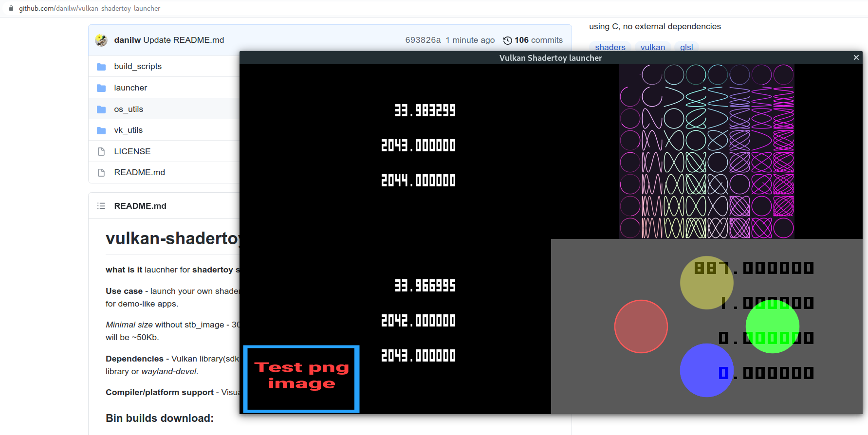The image size is (868, 435).
Task: Click the olive yellow circle in shader
Action: pyautogui.click(x=707, y=283)
